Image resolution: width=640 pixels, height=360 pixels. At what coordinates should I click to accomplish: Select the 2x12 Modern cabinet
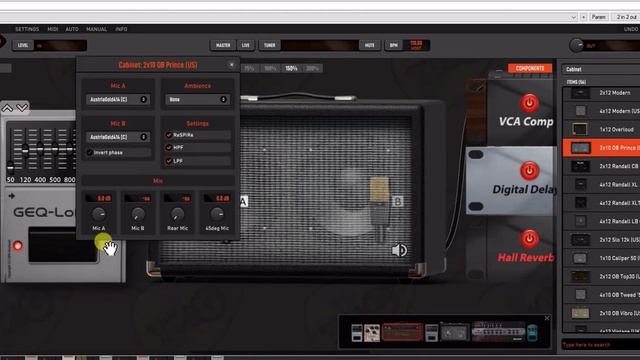coord(602,93)
